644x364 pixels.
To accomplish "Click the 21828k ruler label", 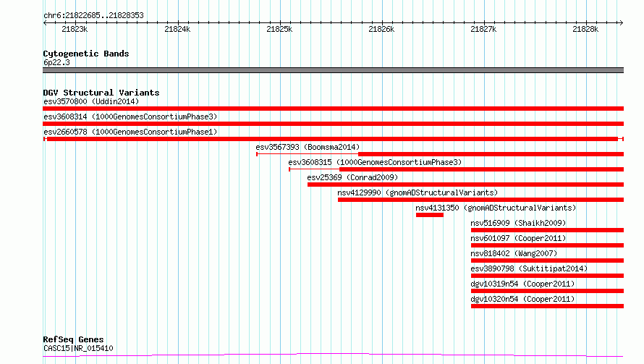I will (x=585, y=29).
